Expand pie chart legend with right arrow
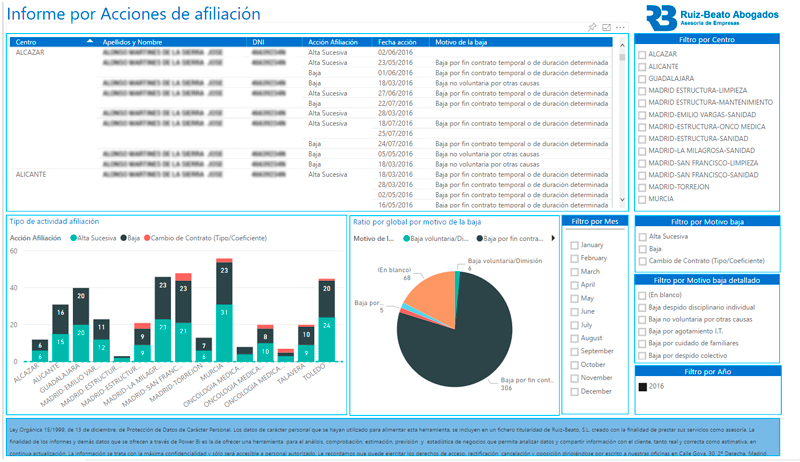This screenshot has height=462, width=800. pyautogui.click(x=552, y=239)
